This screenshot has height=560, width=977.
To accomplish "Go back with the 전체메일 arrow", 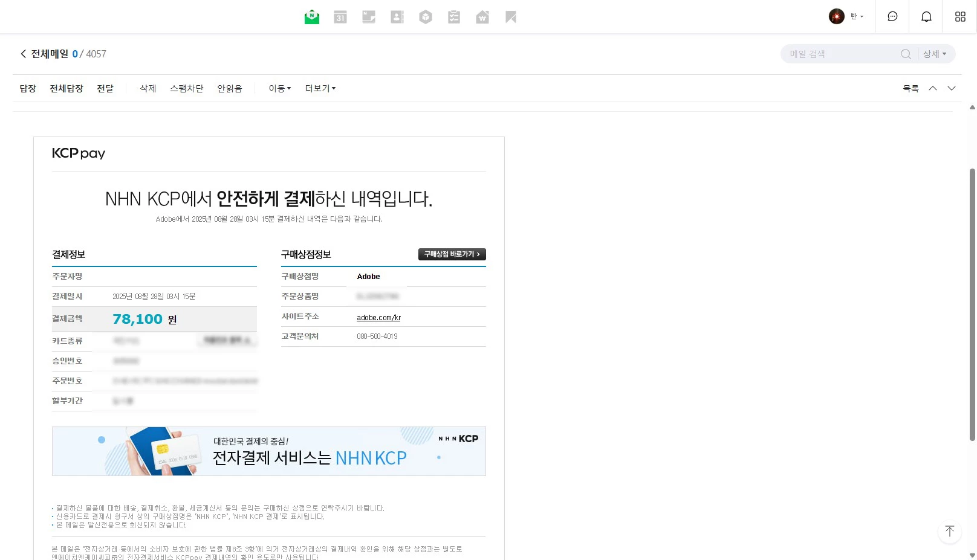I will [24, 54].
